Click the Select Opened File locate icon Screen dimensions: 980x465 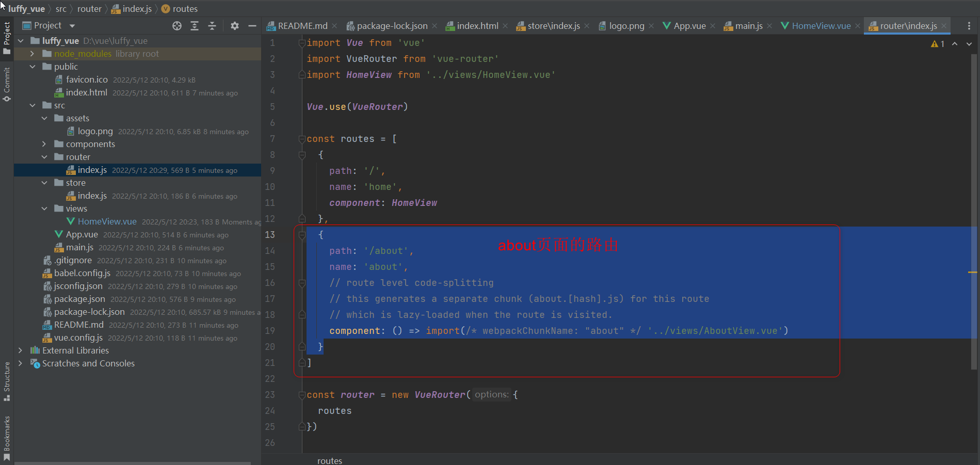pyautogui.click(x=177, y=26)
